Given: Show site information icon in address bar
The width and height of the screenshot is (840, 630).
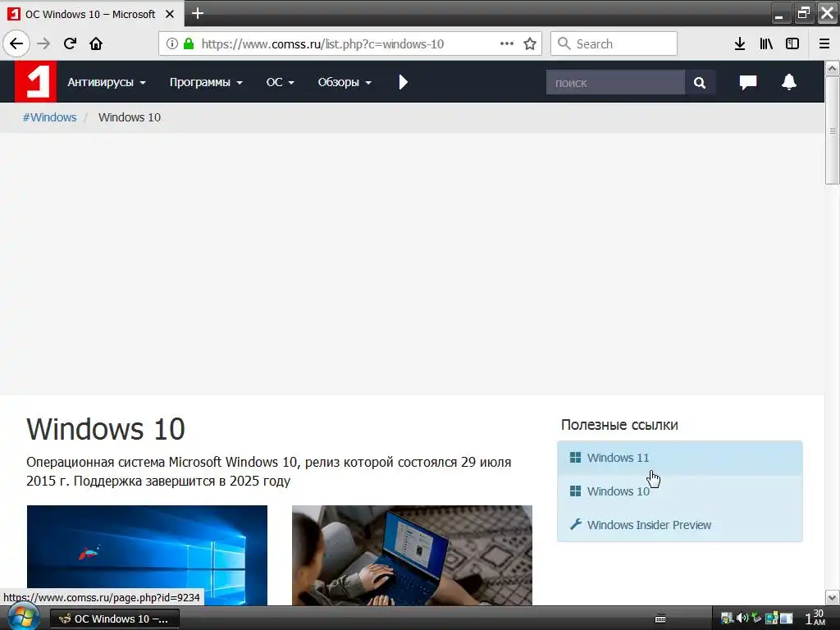Looking at the screenshot, I should pos(172,43).
